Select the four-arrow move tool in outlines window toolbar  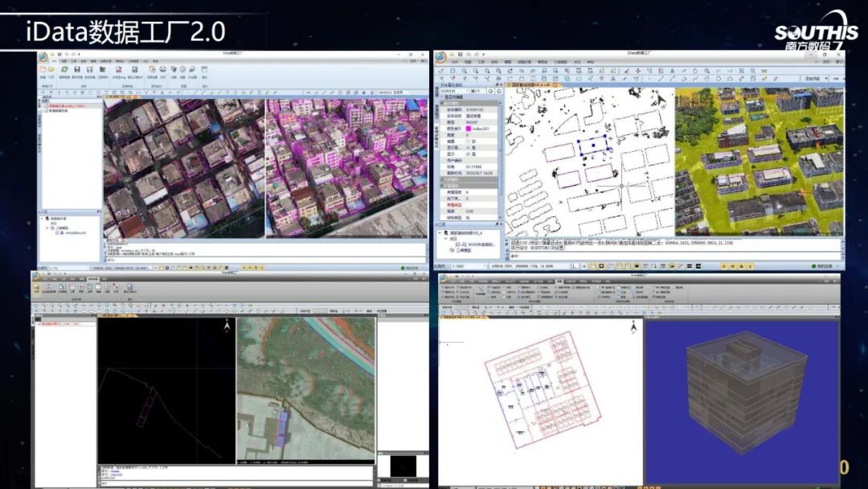coord(637,71)
